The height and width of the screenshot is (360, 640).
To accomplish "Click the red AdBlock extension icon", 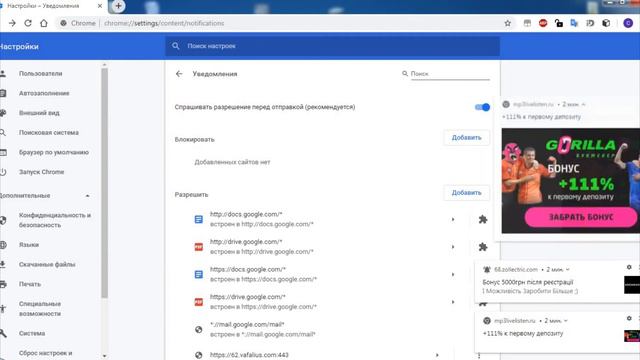I will click(x=543, y=23).
